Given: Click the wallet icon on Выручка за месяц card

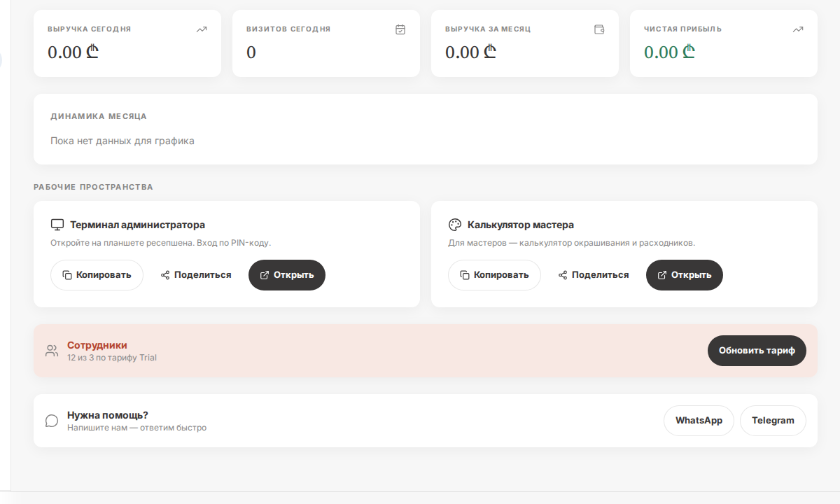Looking at the screenshot, I should point(599,29).
